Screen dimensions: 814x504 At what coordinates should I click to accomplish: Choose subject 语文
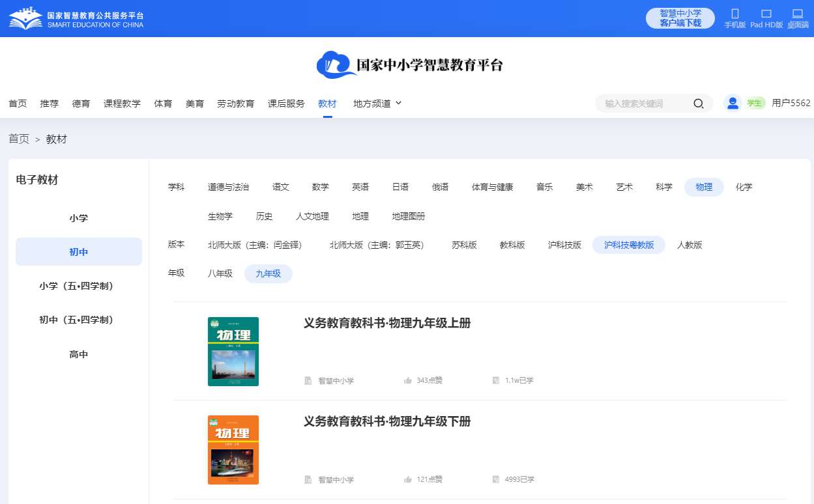point(281,187)
